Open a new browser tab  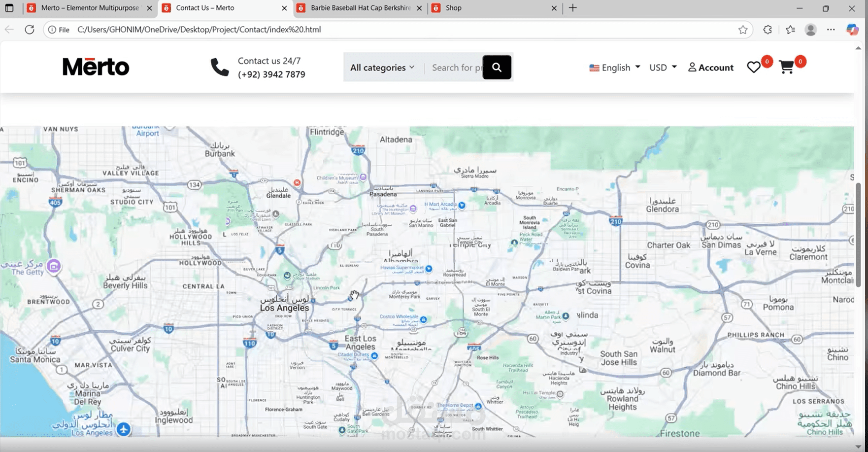(572, 8)
